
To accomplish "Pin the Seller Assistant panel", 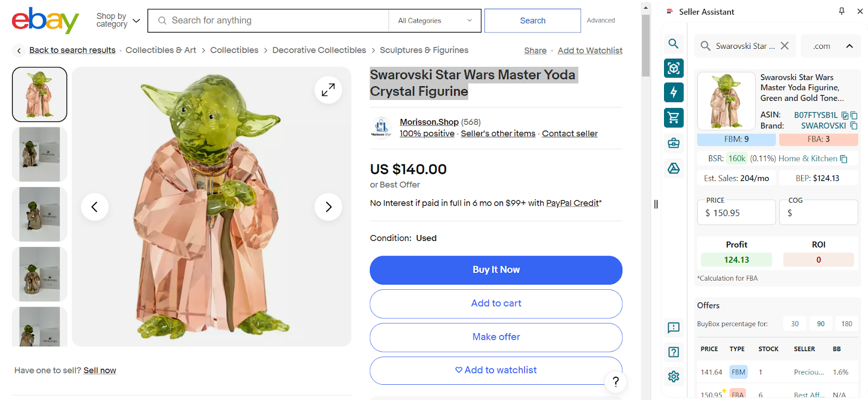I will pos(841,11).
